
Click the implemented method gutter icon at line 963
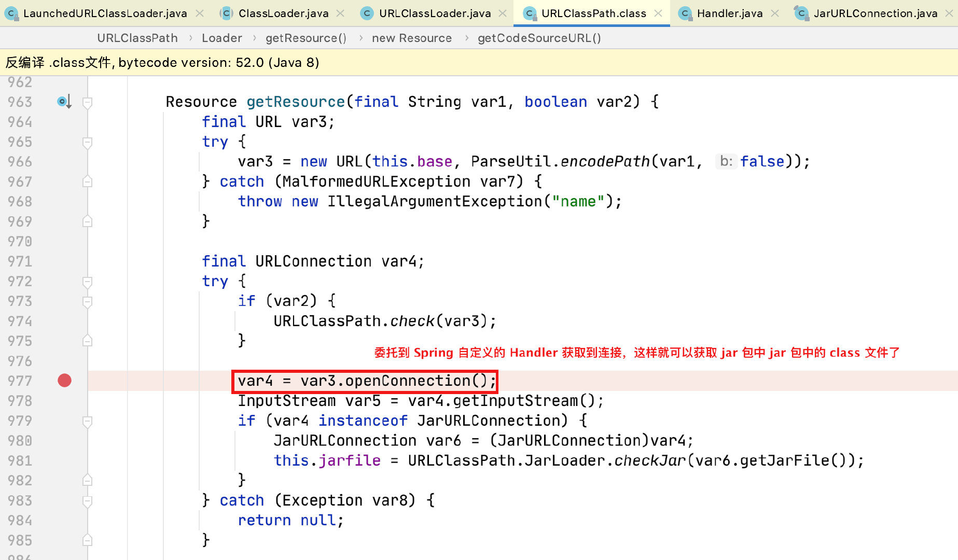tap(64, 102)
